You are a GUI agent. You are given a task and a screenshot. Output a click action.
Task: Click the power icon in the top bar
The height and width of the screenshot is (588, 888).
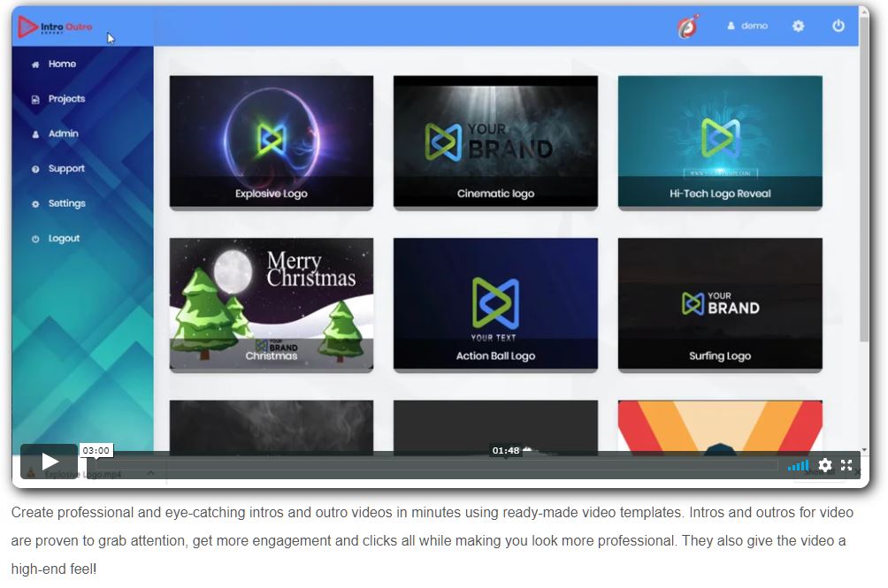(x=838, y=27)
